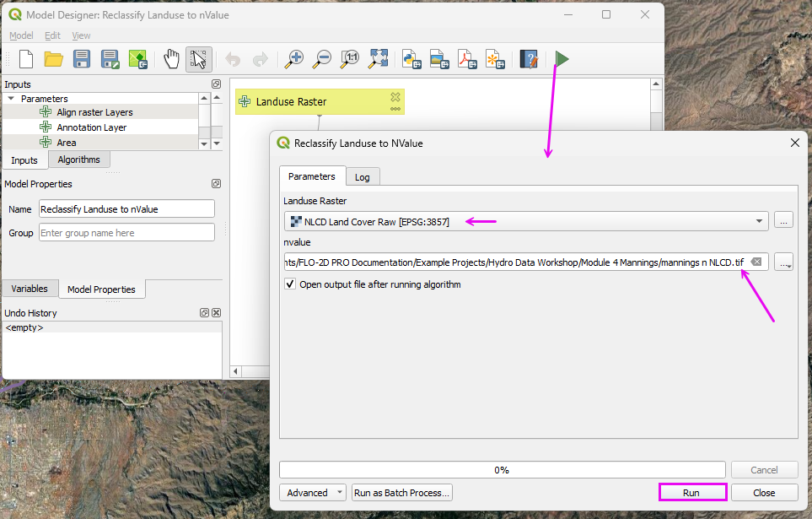Click the Zoom In magnifier
Viewport: 812px width, 519px height.
(294, 59)
